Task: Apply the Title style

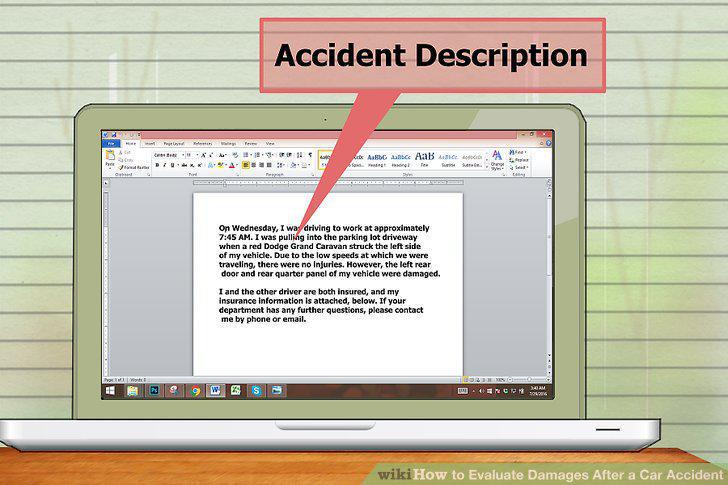Action: pos(424,160)
